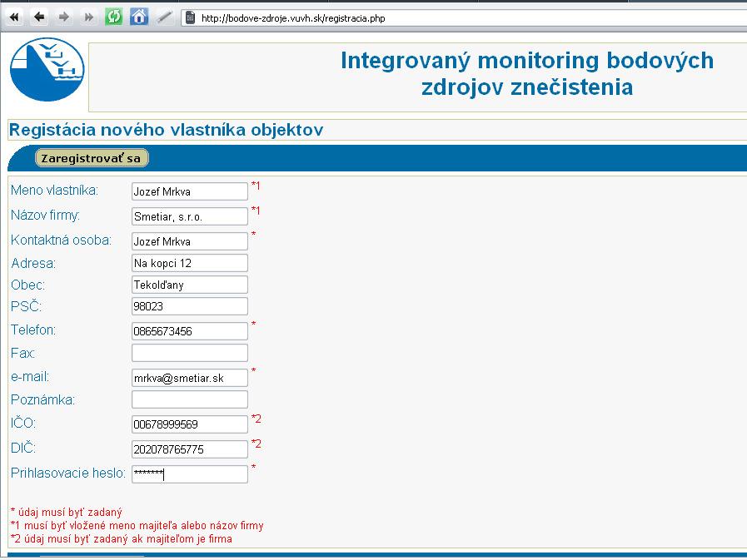Open the browser Home icon
Screen dimensions: 747x560
[x=138, y=17]
